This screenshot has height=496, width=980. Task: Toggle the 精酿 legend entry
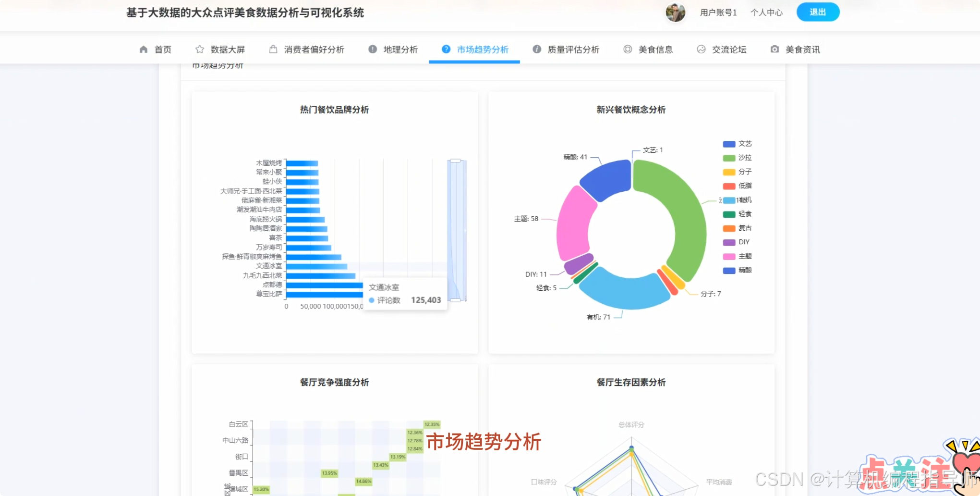coord(738,270)
